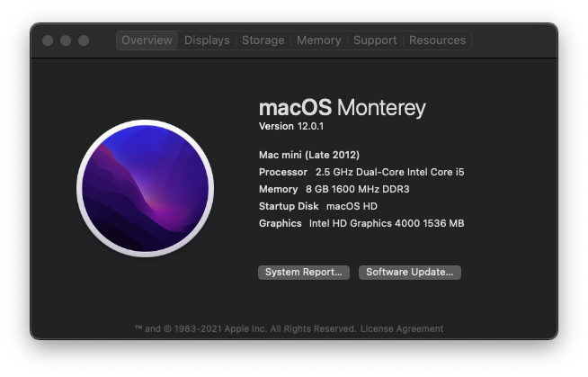This screenshot has height=377, width=588.
Task: Click the macOS HD startup disk value
Action: click(352, 206)
